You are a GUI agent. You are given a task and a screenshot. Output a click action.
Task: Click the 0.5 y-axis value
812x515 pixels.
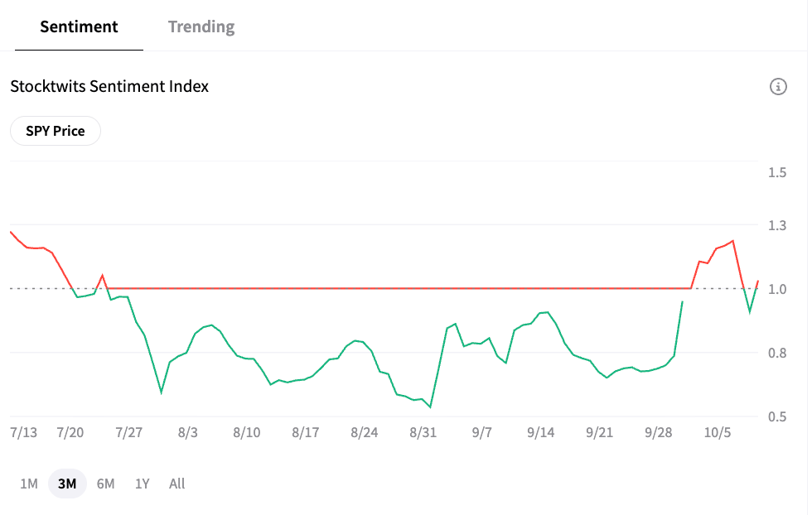777,416
